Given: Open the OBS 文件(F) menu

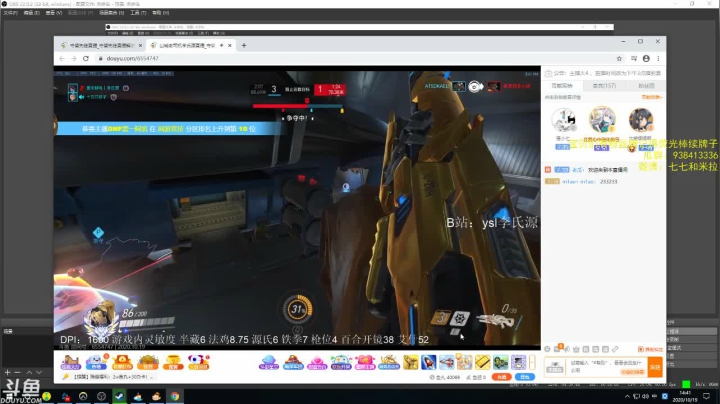Looking at the screenshot, I should (11, 13).
